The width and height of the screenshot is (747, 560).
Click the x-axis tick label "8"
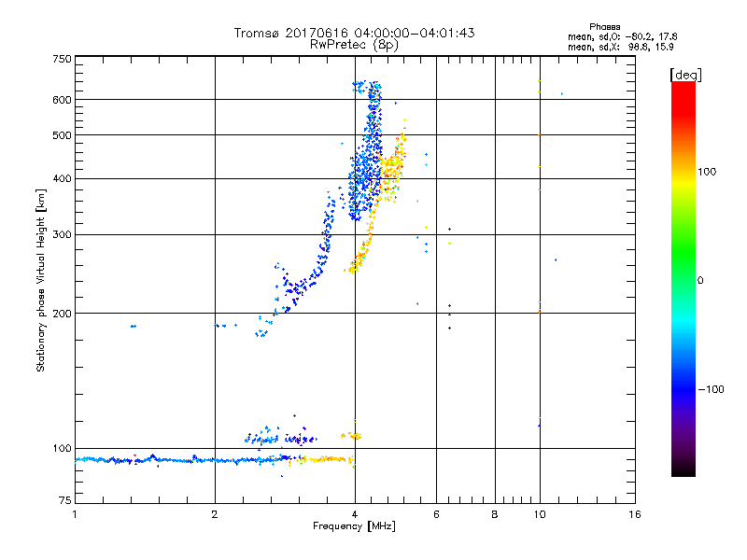[x=495, y=514]
